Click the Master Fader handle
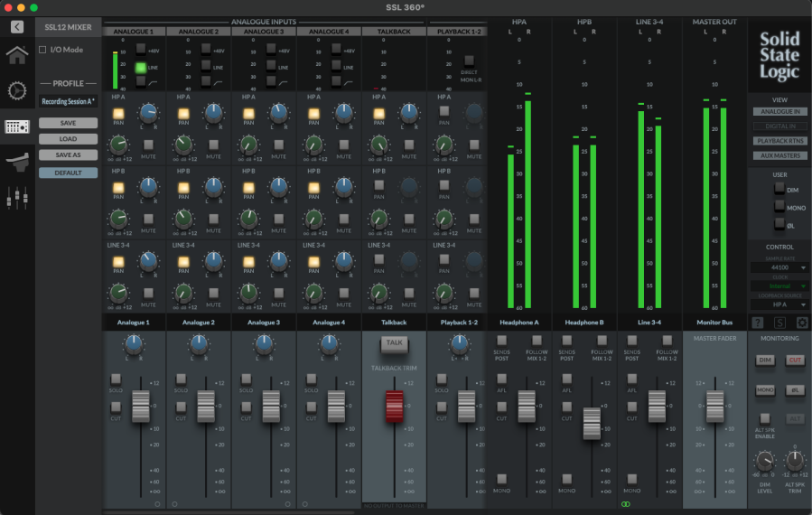The image size is (812, 515). tap(715, 407)
